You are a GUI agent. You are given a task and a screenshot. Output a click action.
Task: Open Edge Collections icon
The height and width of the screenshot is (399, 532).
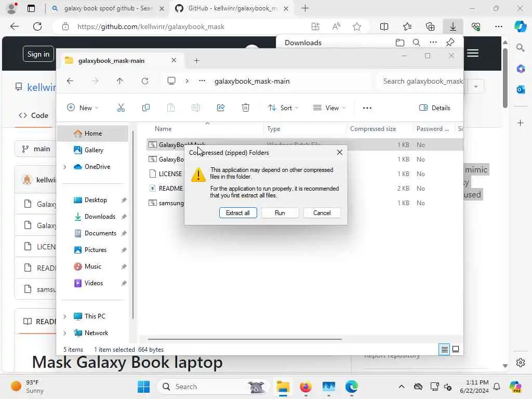430,26
